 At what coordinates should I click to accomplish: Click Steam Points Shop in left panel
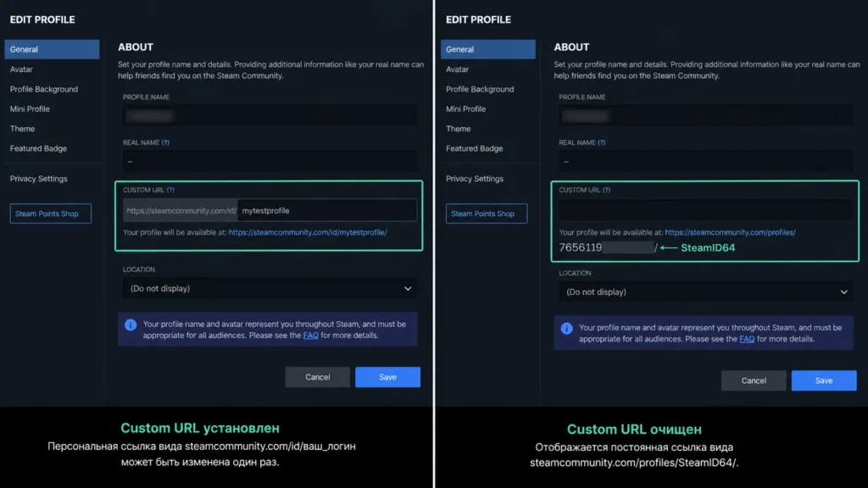(x=50, y=213)
